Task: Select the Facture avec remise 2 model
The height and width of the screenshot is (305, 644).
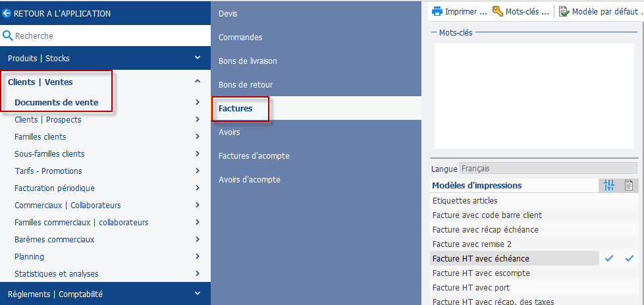Action: coord(472,244)
